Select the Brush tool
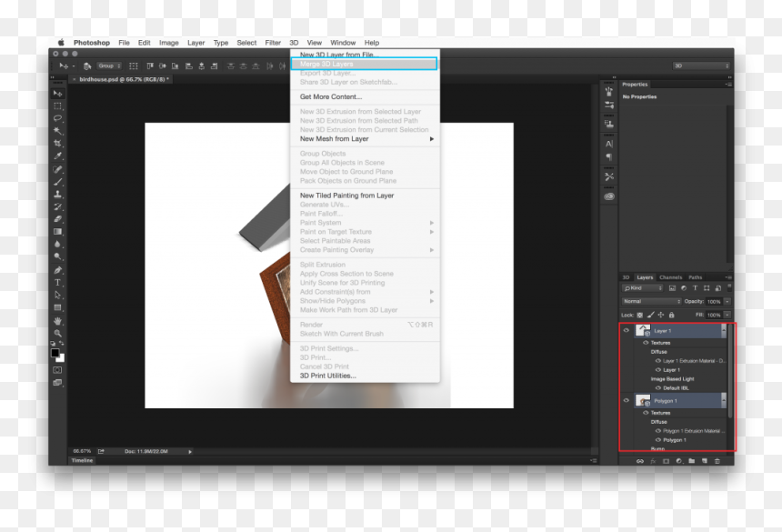782x532 pixels. point(58,182)
